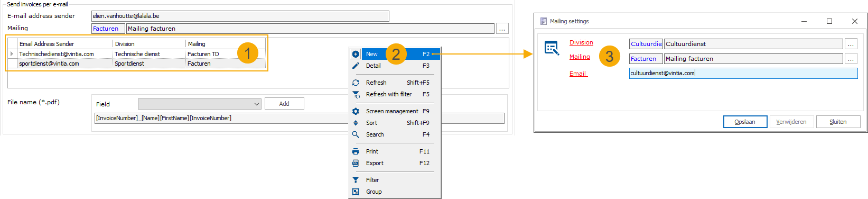This screenshot has width=868, height=199.
Task: Click the large mailing settings form icon
Action: coord(552,48)
